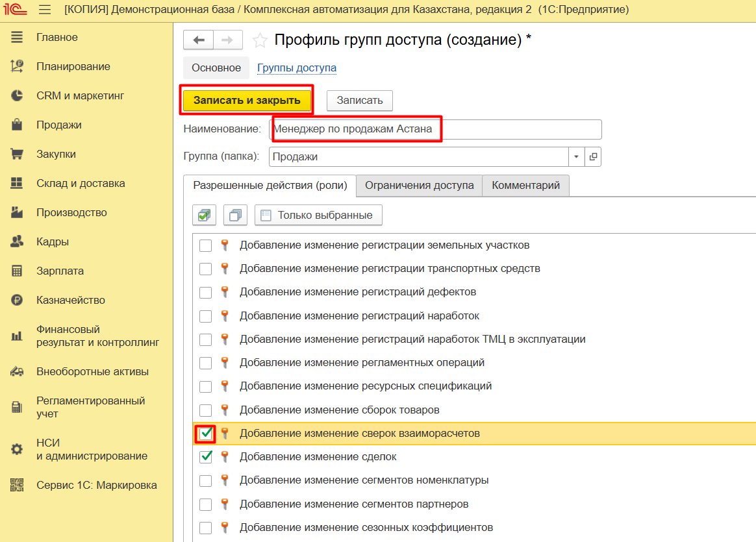Enable Добавление изменение сборок товаров role
This screenshot has width=756, height=542.
[x=206, y=410]
